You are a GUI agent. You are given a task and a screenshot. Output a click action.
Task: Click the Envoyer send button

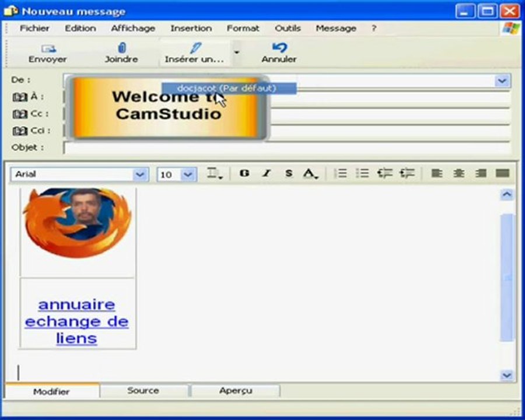pos(48,53)
